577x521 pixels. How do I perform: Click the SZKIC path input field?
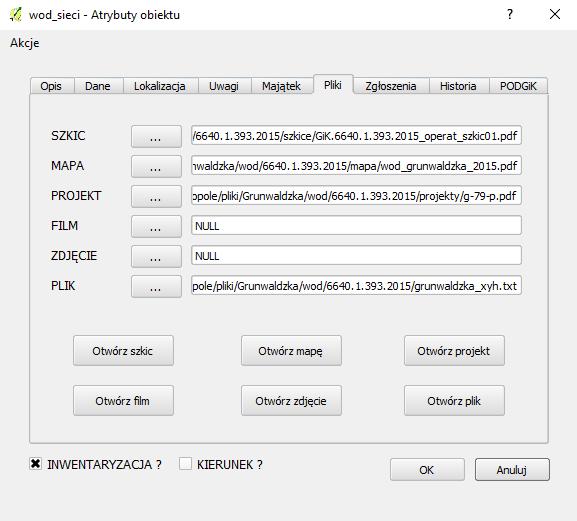coord(356,136)
